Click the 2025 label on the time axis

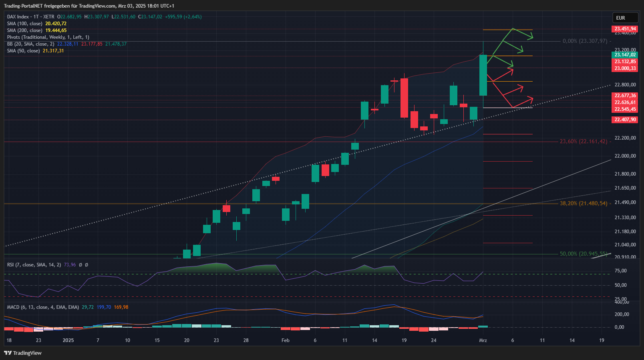coord(68,340)
